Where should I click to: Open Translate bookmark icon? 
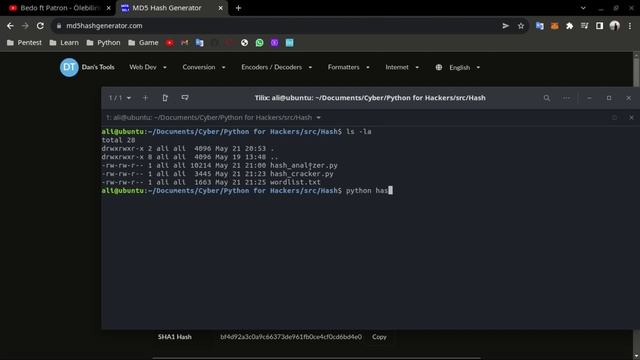[x=200, y=42]
